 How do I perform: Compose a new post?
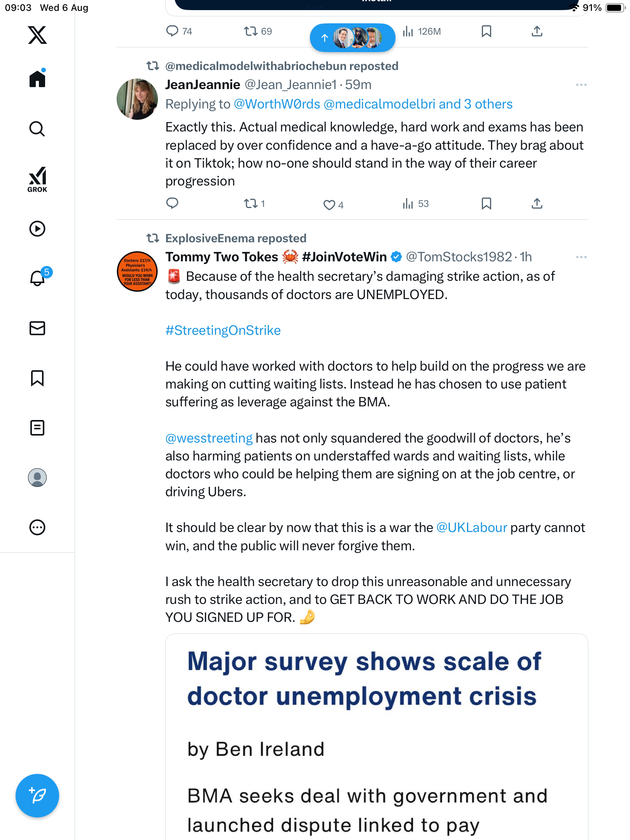[37, 796]
